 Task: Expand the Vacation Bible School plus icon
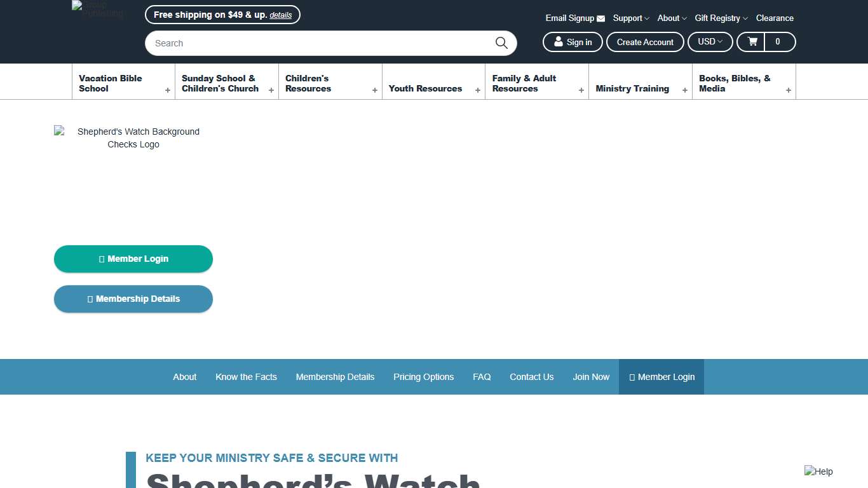[168, 90]
